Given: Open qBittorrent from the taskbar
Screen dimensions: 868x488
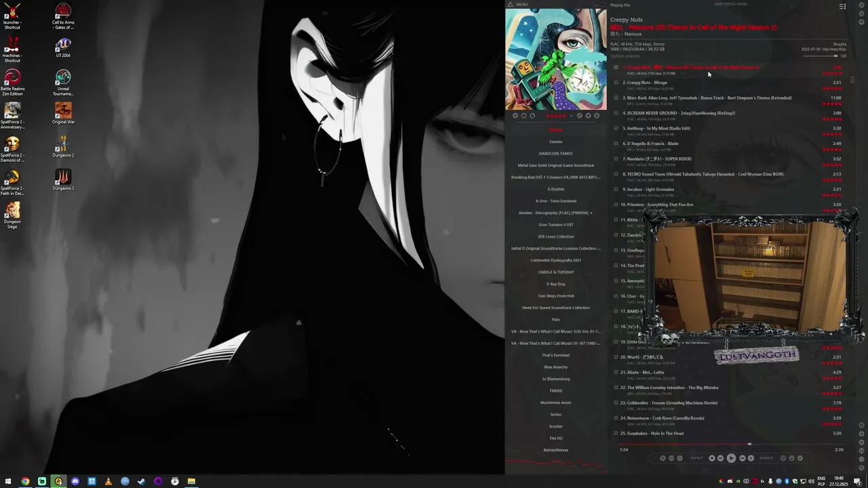Looking at the screenshot, I should (125, 481).
